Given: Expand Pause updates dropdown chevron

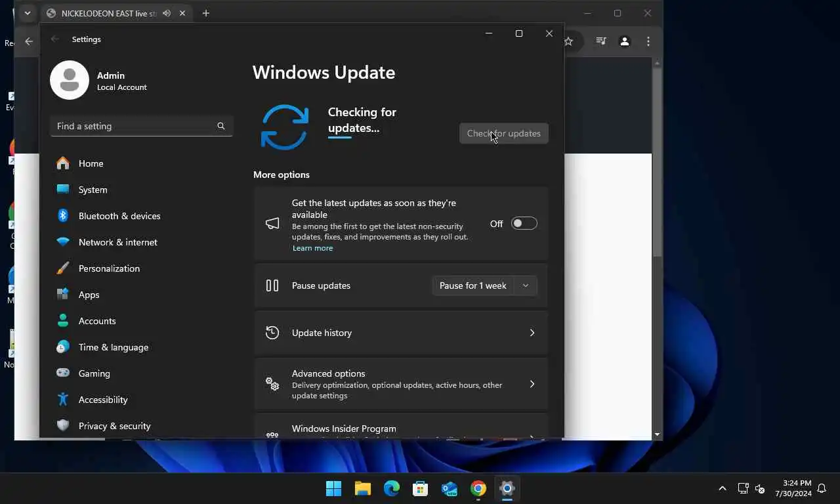Looking at the screenshot, I should tap(525, 285).
